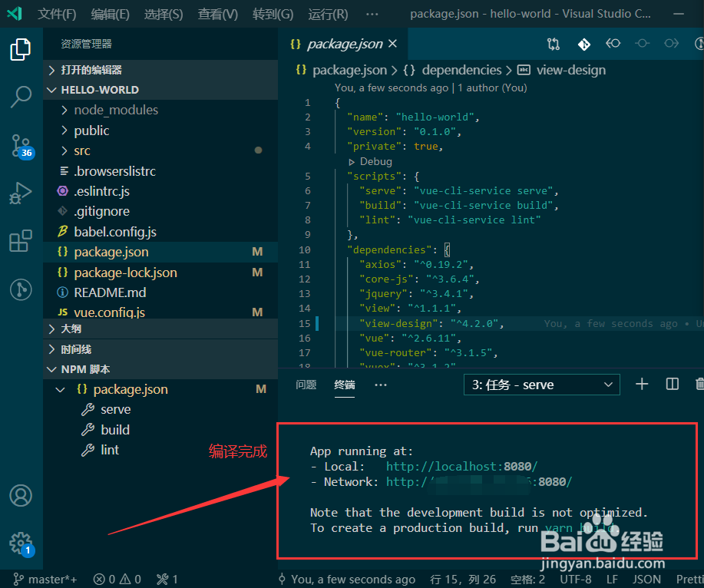This screenshot has width=704, height=588.
Task: Click the build script wrench icon
Action: [x=88, y=430]
